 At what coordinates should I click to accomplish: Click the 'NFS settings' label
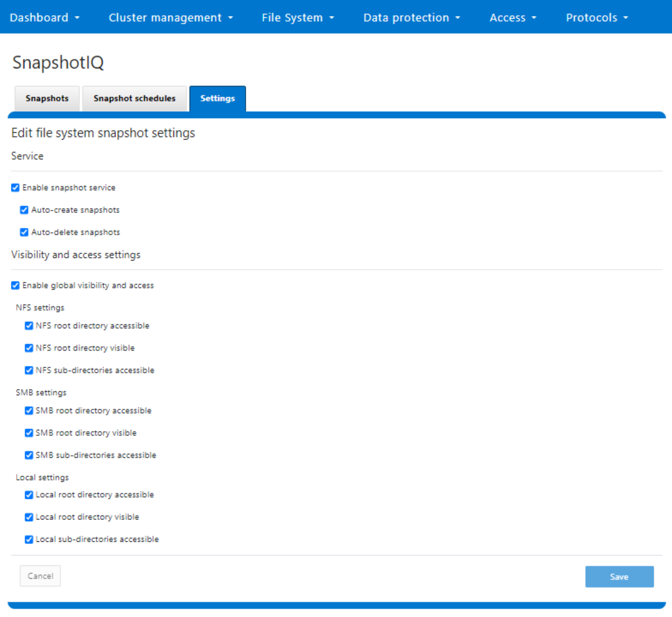click(40, 307)
